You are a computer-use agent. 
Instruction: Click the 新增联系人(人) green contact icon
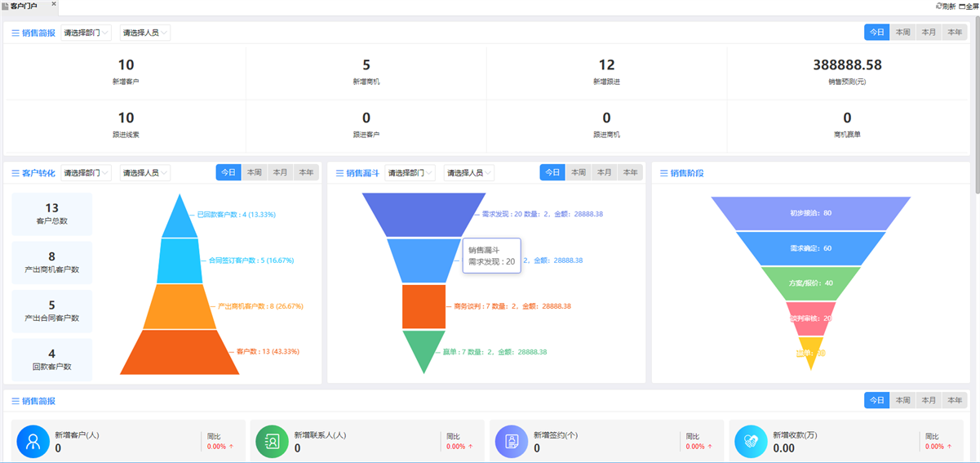[x=273, y=442]
